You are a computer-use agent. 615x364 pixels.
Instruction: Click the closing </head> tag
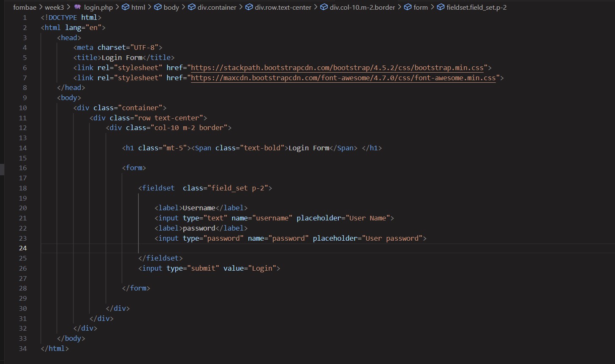(x=71, y=87)
